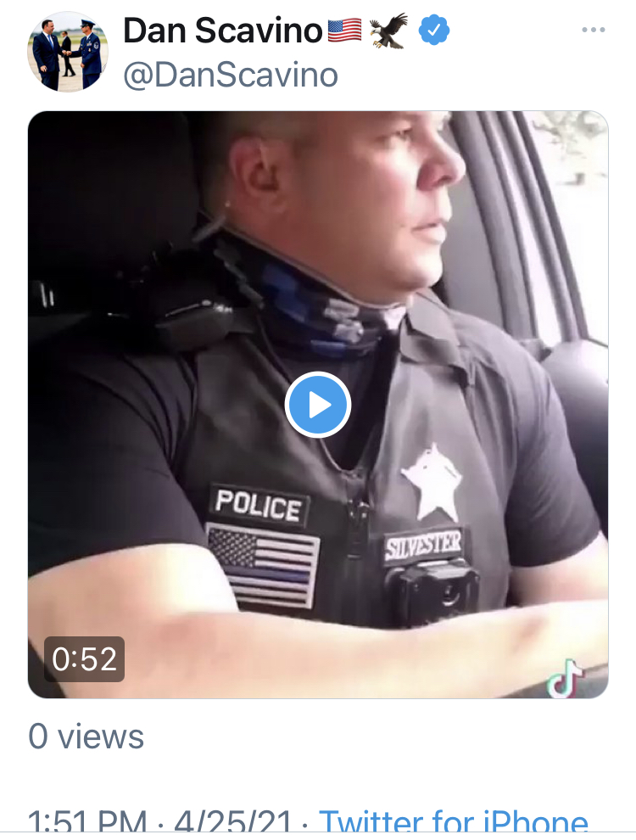
Task: Click the body camera on officer's vest
Action: point(432,592)
